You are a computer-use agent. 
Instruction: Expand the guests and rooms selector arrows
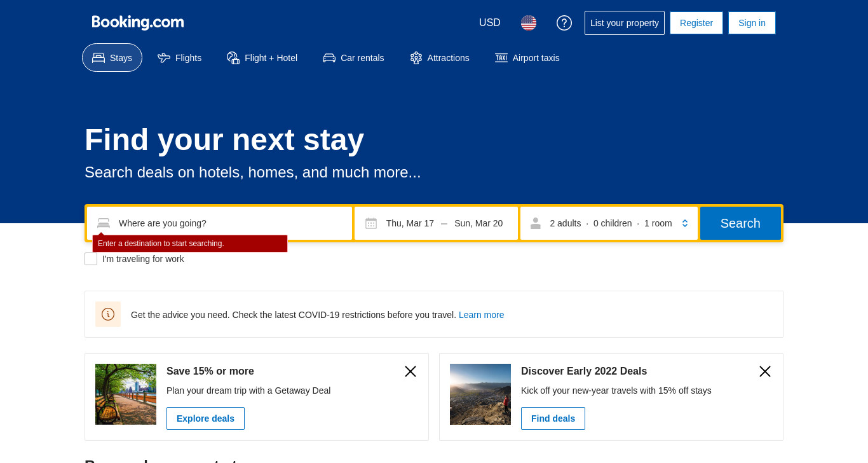coord(685,223)
